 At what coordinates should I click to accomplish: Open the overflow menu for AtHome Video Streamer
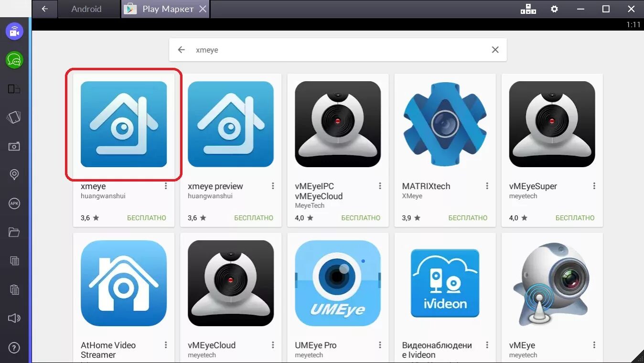(x=166, y=345)
